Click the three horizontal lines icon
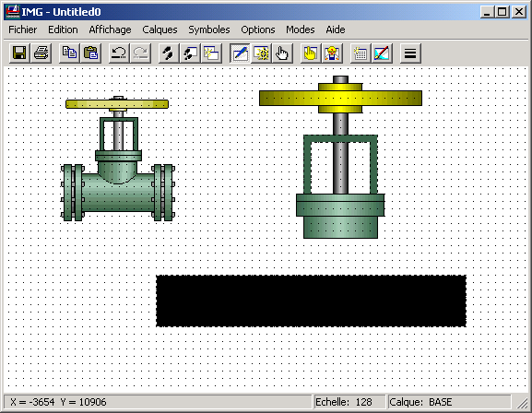Viewport: 532px width, 413px height. (410, 53)
